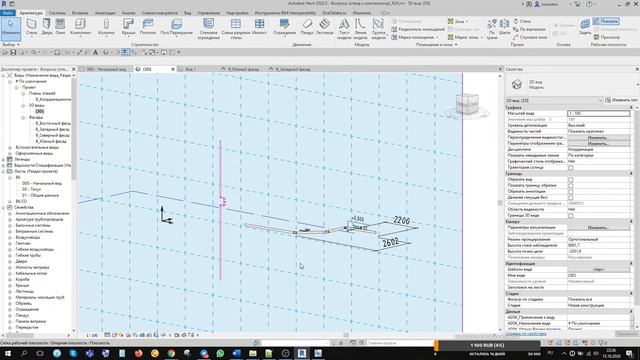Collapse the Camera (Камера) properties group
Image resolution: width=640 pixels, height=360 pixels.
click(x=631, y=221)
